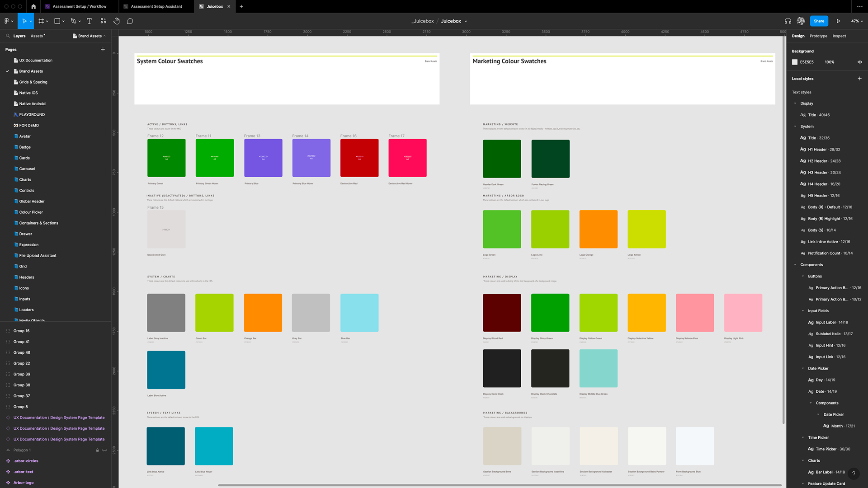This screenshot has width=868, height=488.
Task: Open the PLAYGROUND page
Action: coord(32,114)
